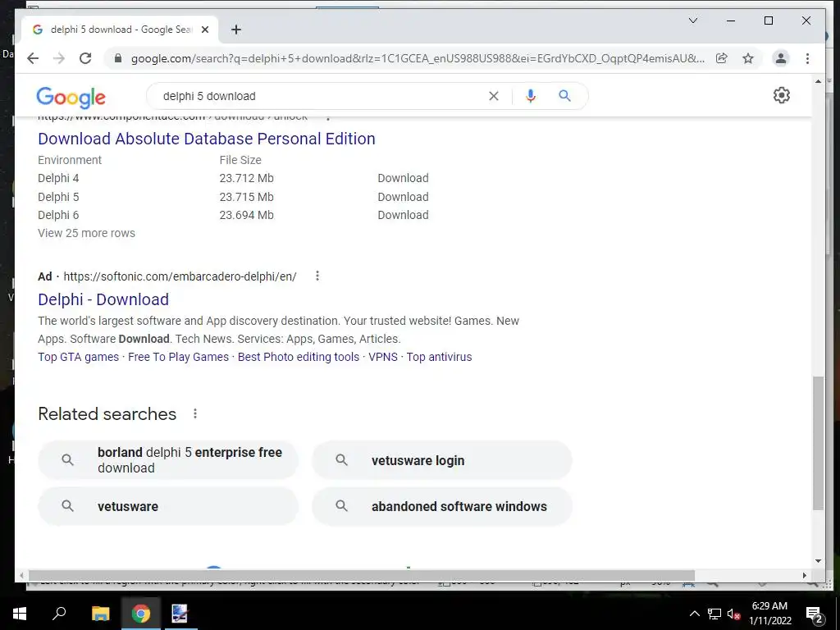Open Best Photo editing tools sitelink
The image size is (840, 630).
point(299,358)
